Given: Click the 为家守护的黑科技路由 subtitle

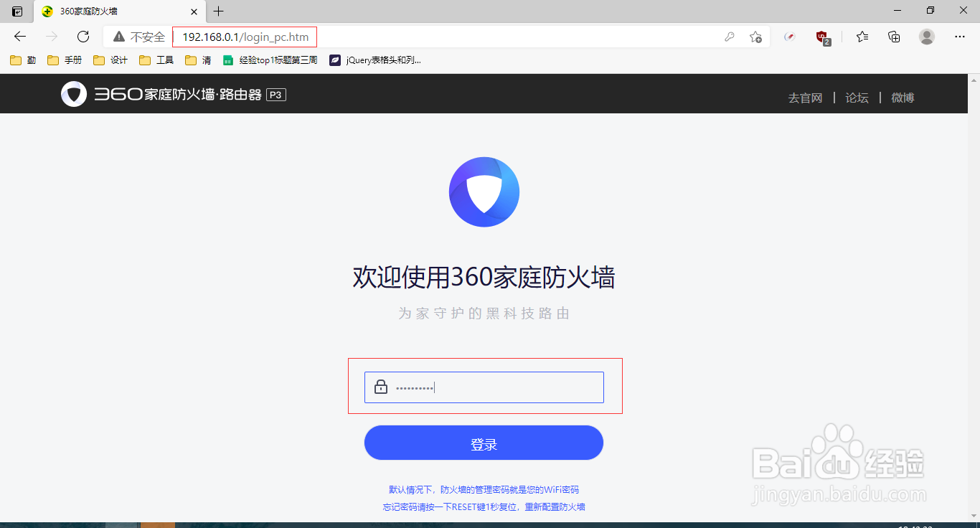Looking at the screenshot, I should click(x=484, y=313).
